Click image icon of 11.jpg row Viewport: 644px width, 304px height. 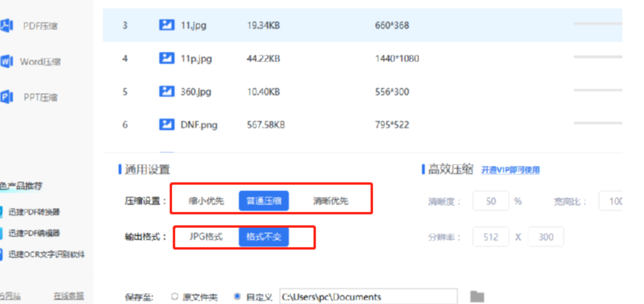click(167, 25)
